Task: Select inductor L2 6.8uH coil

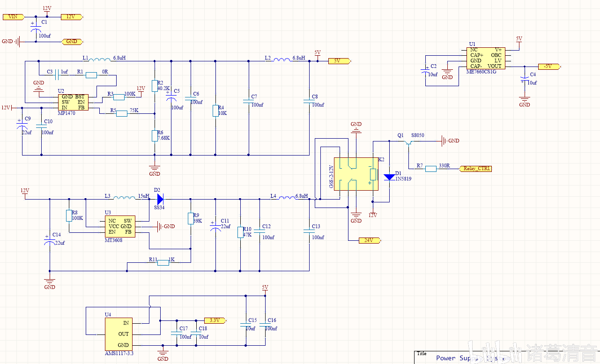Action: coord(281,59)
